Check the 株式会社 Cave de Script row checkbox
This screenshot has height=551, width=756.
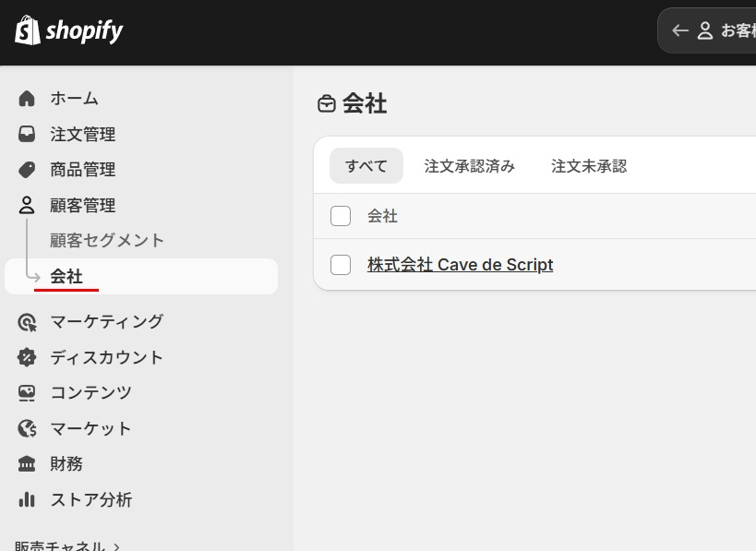tap(341, 265)
